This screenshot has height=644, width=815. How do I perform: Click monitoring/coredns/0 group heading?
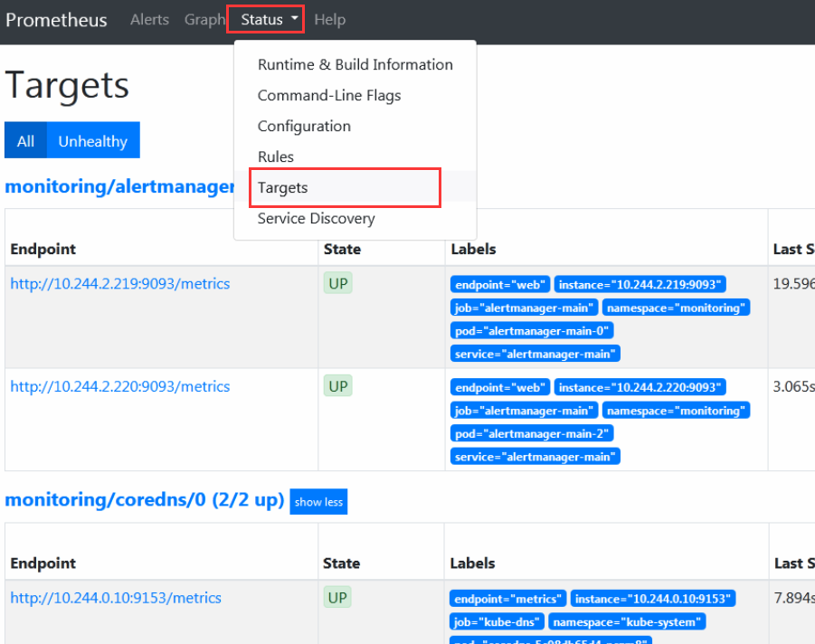coord(145,499)
